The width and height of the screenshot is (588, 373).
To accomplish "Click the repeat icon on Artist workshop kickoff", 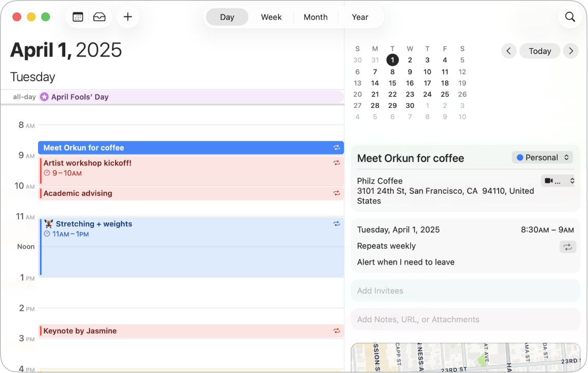I will point(337,163).
